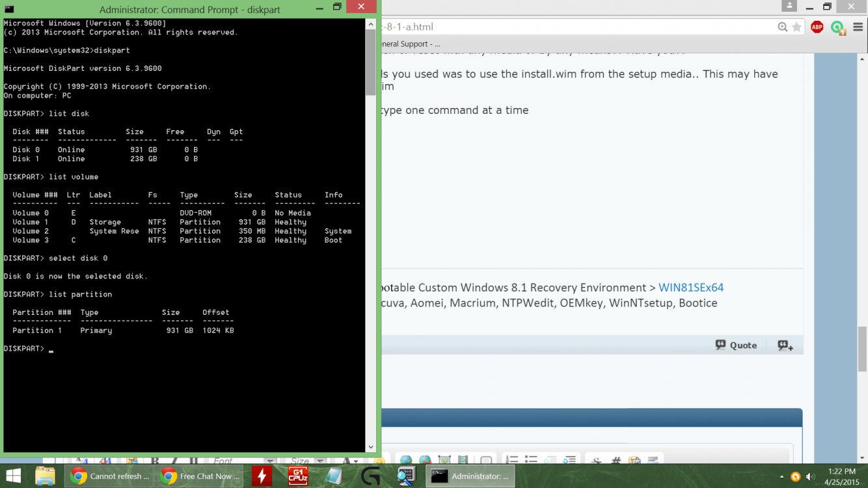Click the volume speaker tray icon

coord(810,477)
